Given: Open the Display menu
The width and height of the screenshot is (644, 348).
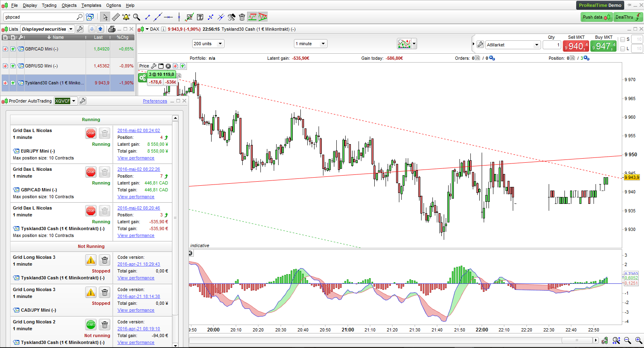Looking at the screenshot, I should (x=30, y=5).
